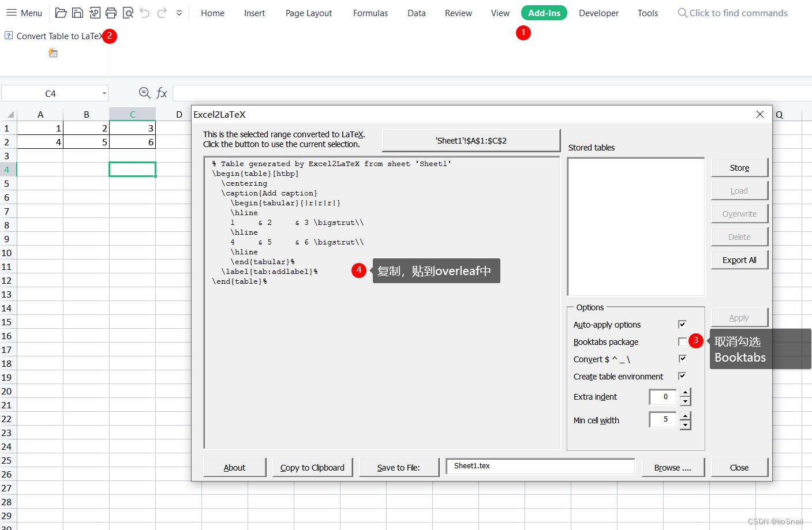812x530 pixels.
Task: Click the fx insert function icon
Action: 162,93
